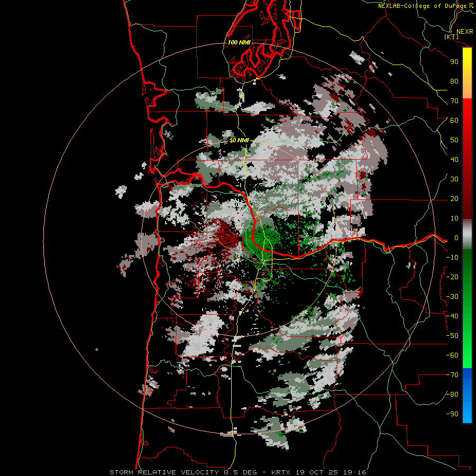Select the -20 value on the velocity scale
The image size is (476, 476).
(x=452, y=277)
